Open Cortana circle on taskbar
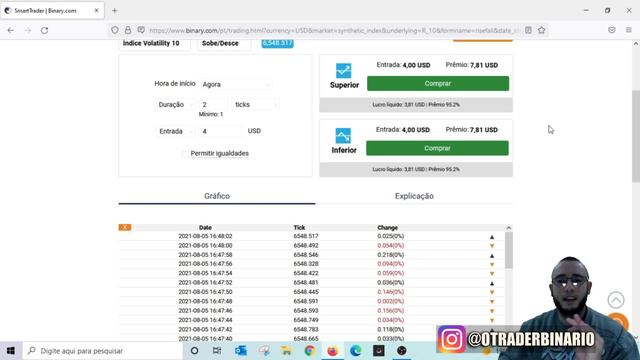The height and width of the screenshot is (360, 640). [194, 351]
